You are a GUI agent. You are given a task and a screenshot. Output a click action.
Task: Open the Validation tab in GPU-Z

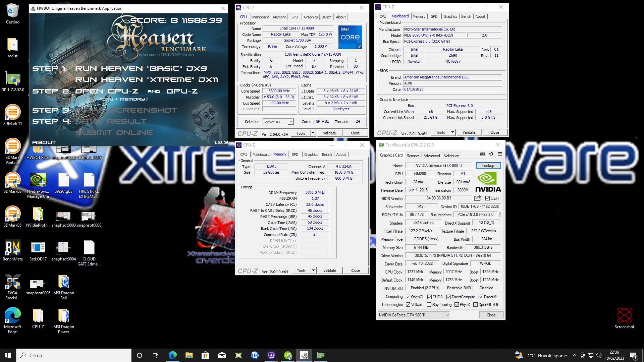(x=451, y=156)
